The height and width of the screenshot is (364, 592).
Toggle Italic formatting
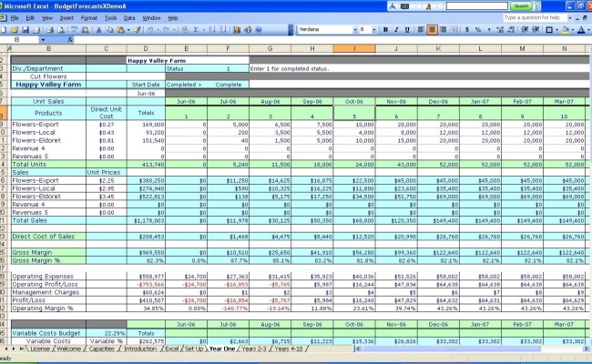pos(396,29)
